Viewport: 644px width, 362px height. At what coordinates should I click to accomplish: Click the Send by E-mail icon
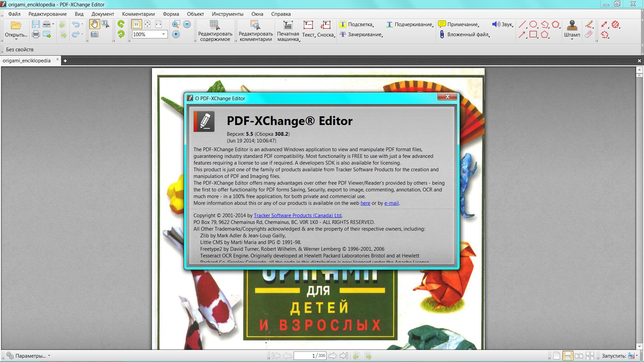pos(47,34)
